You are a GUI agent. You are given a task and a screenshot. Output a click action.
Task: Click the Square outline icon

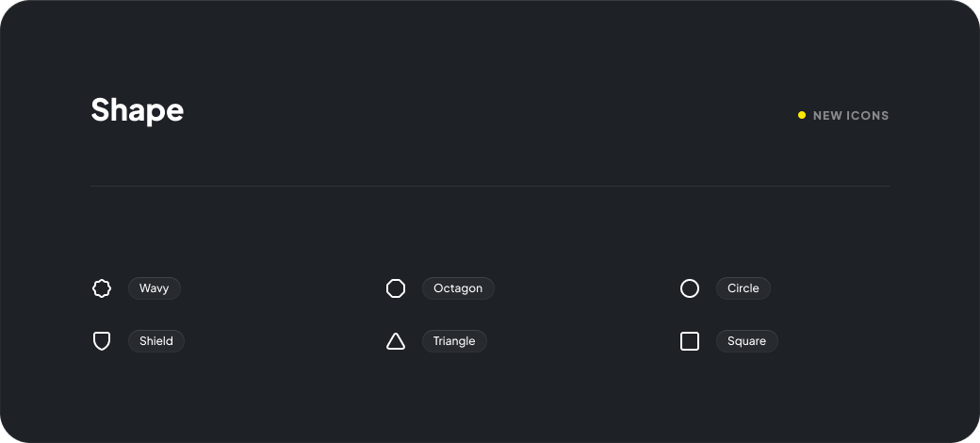690,341
